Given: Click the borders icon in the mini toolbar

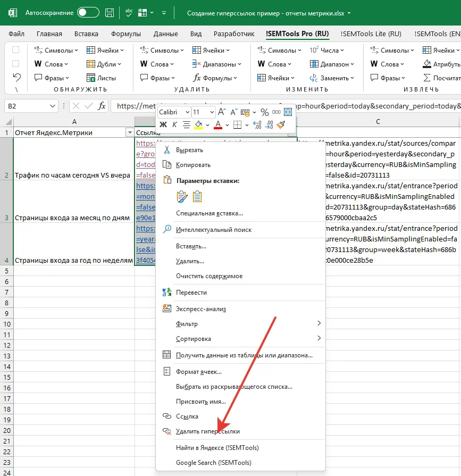Looking at the screenshot, I should (237, 124).
